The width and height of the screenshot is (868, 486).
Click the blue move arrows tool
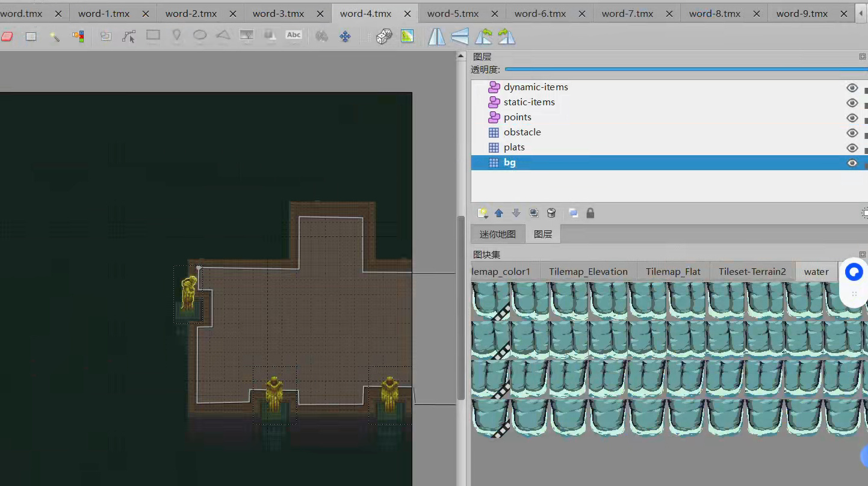(345, 37)
